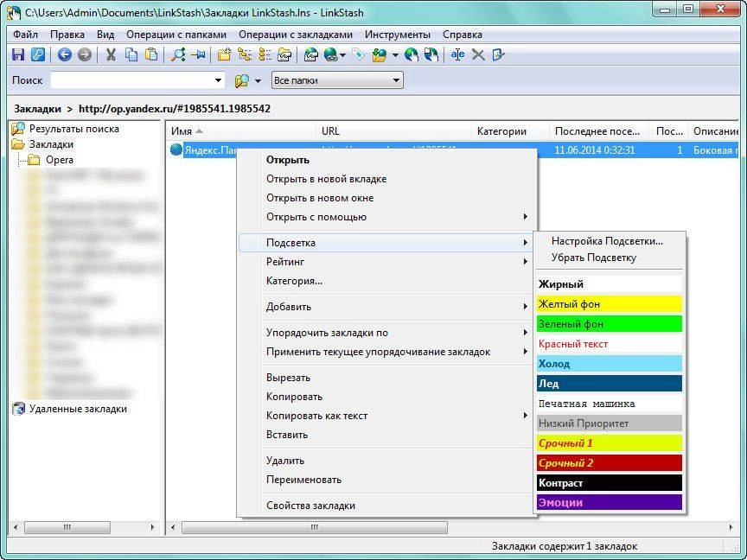The height and width of the screenshot is (560, 747).
Task: Choose 'Категория...' in context menu
Action: 386,281
